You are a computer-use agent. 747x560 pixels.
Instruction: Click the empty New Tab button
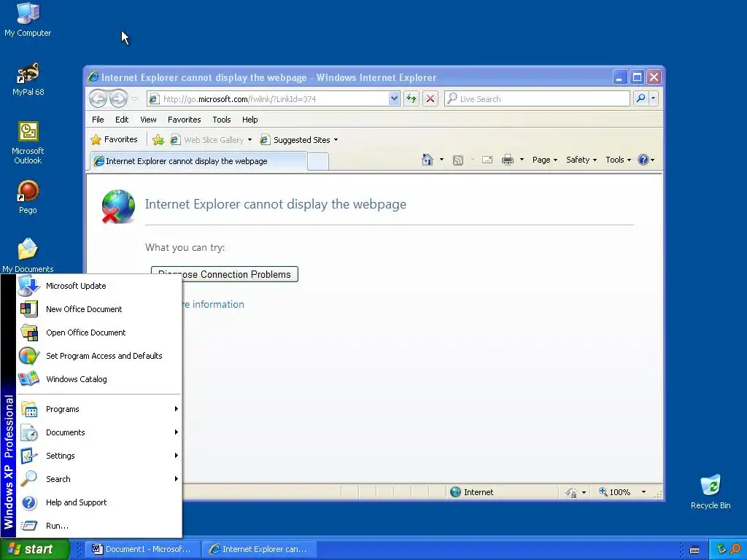coord(318,161)
